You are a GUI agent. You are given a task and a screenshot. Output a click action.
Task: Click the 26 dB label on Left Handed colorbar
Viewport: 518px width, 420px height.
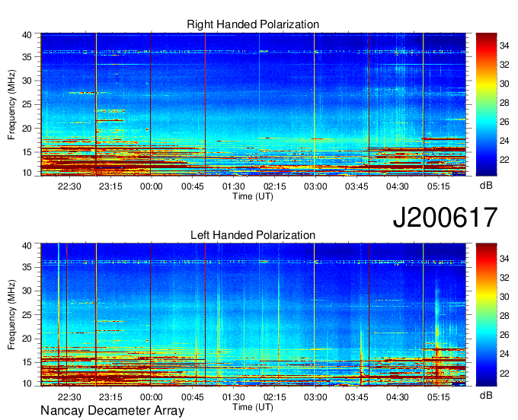[504, 335]
